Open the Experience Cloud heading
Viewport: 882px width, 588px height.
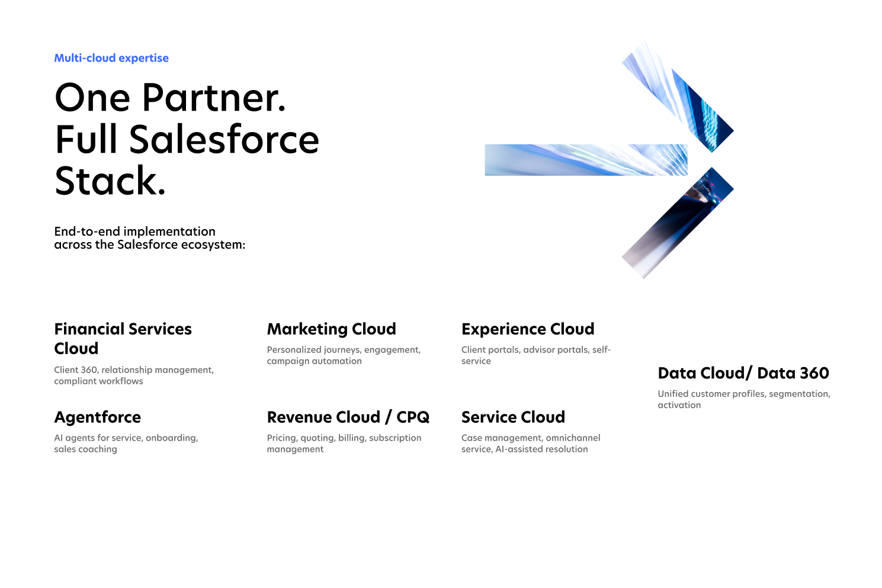point(527,329)
